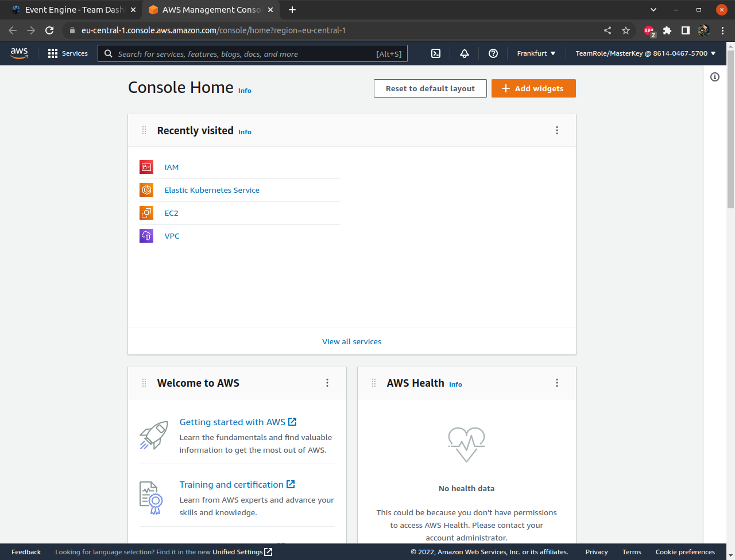Open AWS Health widget options menu

(x=557, y=383)
